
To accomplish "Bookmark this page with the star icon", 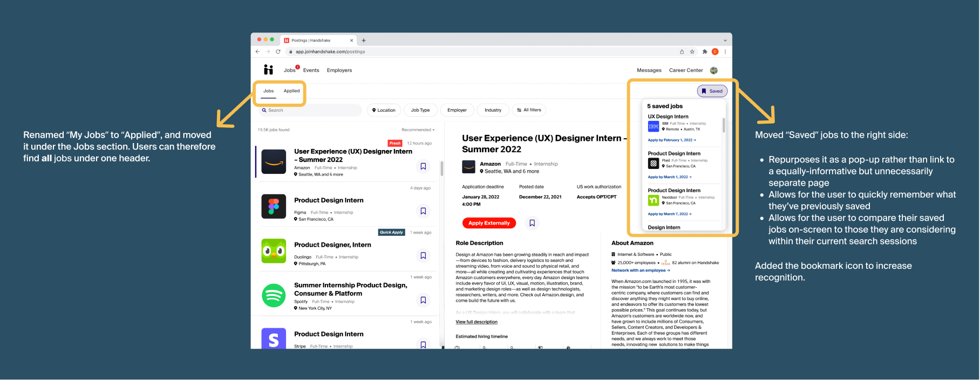I will (692, 52).
